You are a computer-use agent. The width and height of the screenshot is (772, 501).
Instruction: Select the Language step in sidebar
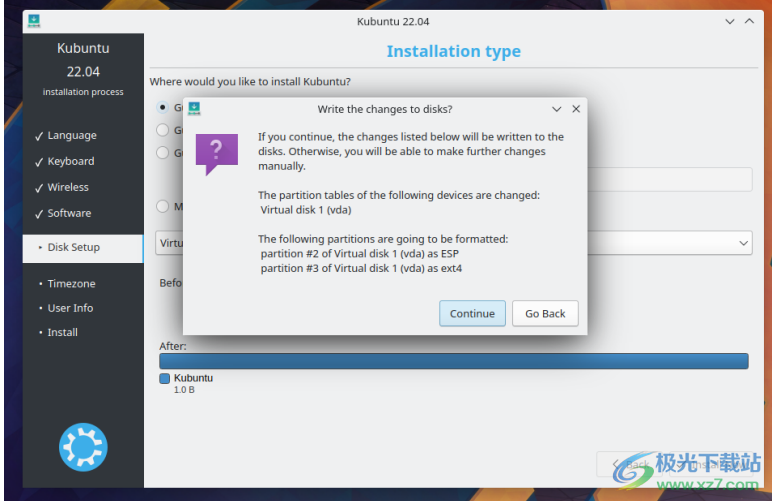point(72,135)
